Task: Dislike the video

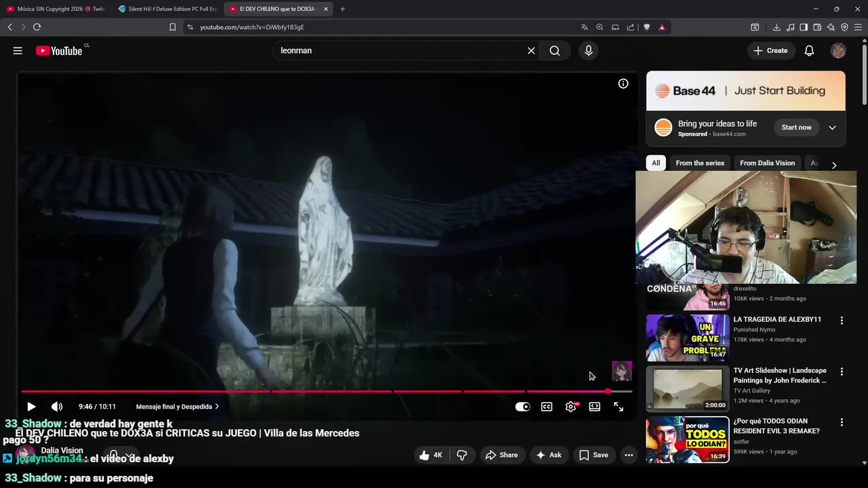Action: tap(462, 455)
